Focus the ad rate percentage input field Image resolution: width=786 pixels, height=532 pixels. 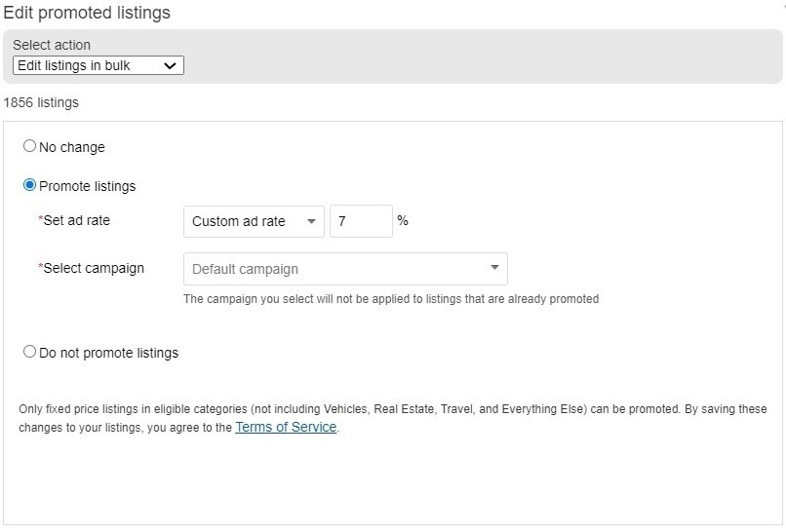click(x=361, y=221)
